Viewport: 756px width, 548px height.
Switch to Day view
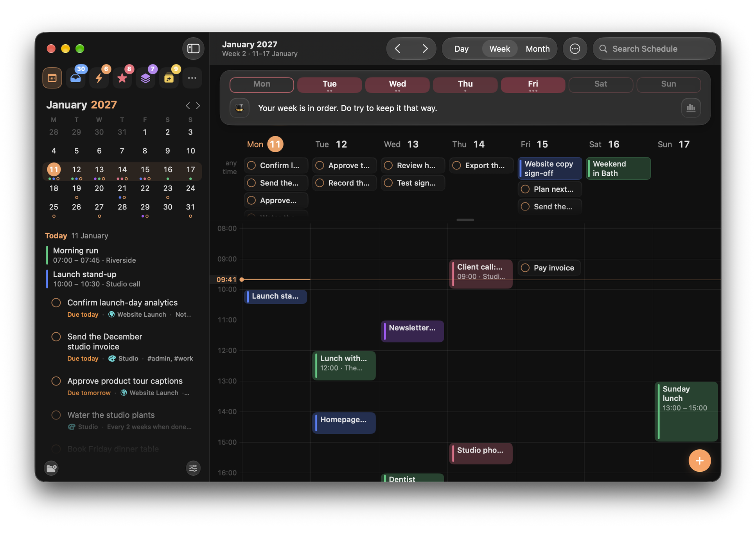click(x=461, y=49)
